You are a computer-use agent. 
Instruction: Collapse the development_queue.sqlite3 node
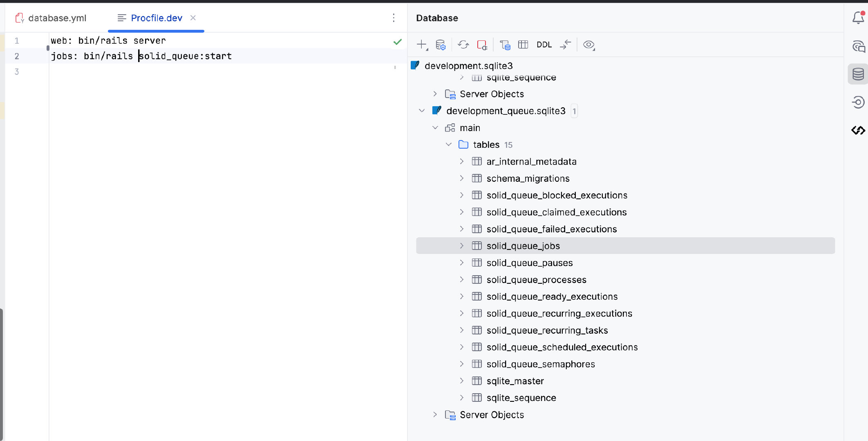(x=422, y=111)
